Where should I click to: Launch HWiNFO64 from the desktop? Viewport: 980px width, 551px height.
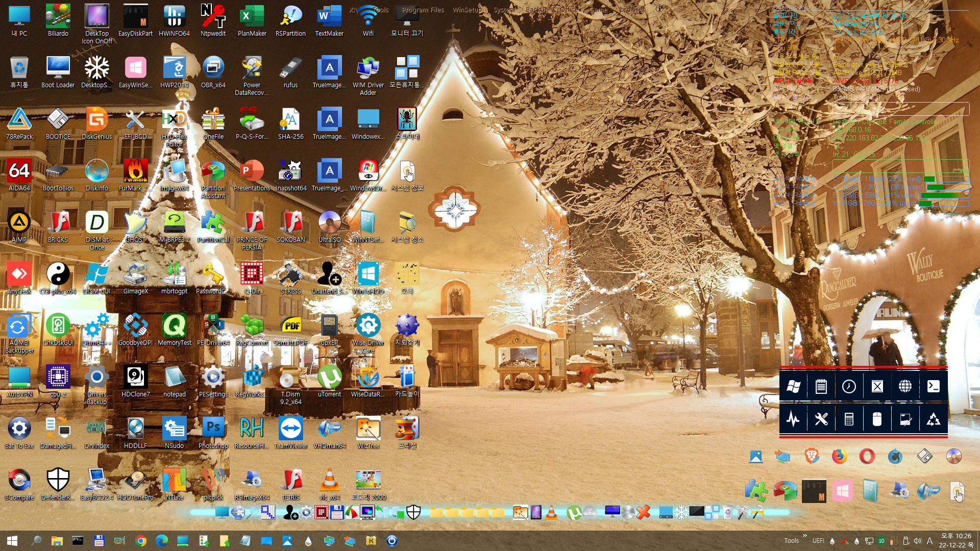click(174, 20)
